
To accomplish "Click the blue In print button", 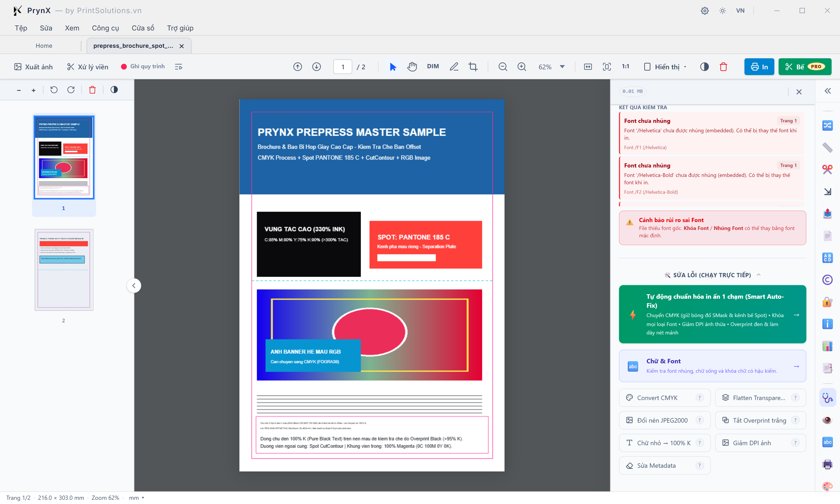I will coord(759,67).
